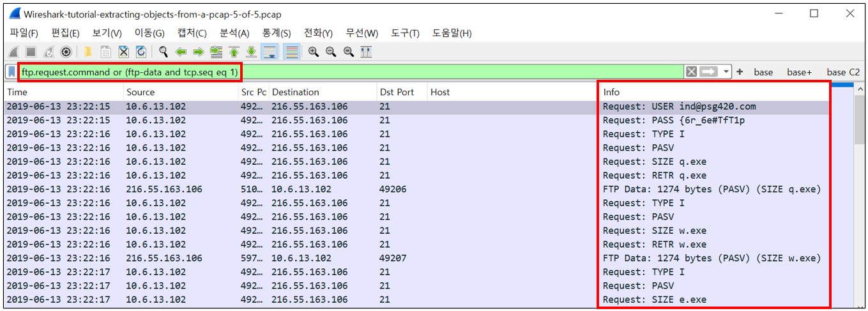This screenshot has height=311, width=868.
Task: Click the Resize columns to fit content icon
Action: [366, 52]
